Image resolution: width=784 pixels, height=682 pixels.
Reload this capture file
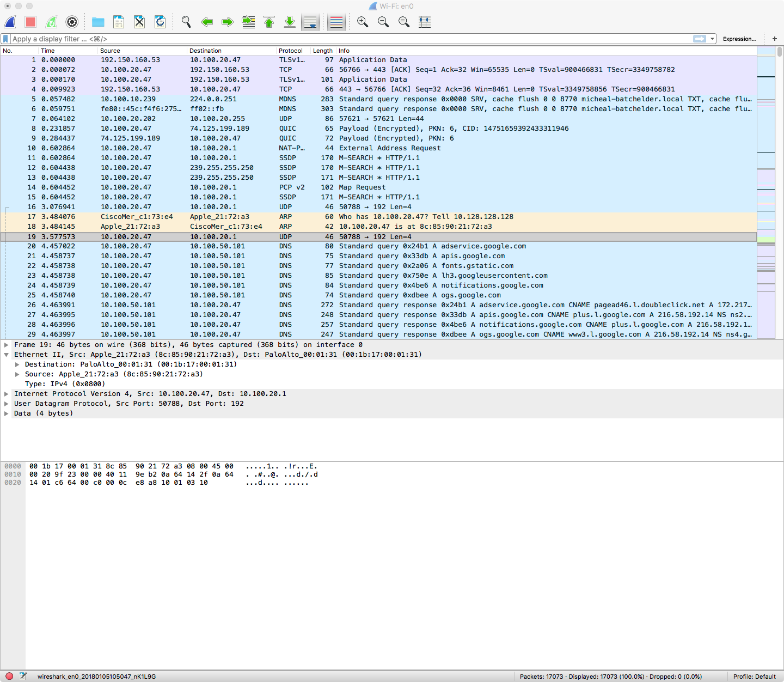[x=160, y=22]
